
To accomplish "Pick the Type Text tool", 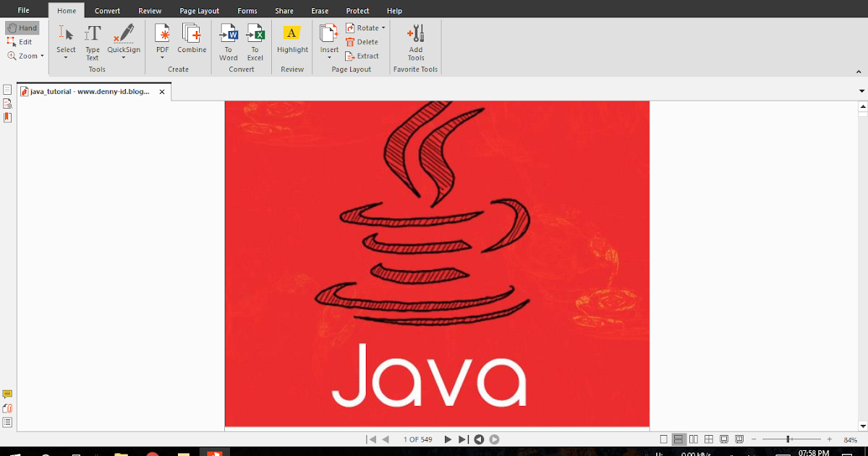I will tap(93, 42).
